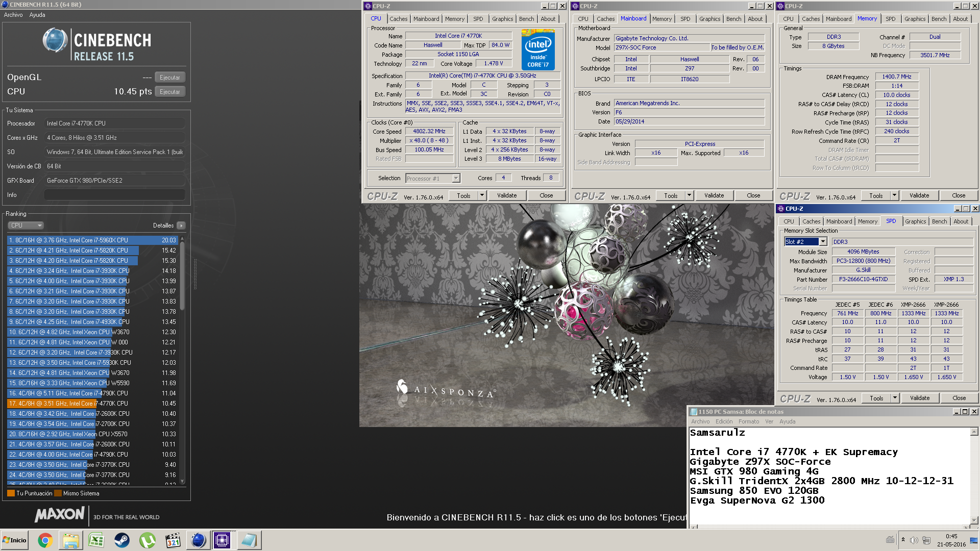Open the file explorer folder icon in taskbar
Viewport: 980px width, 551px height.
tap(71, 540)
